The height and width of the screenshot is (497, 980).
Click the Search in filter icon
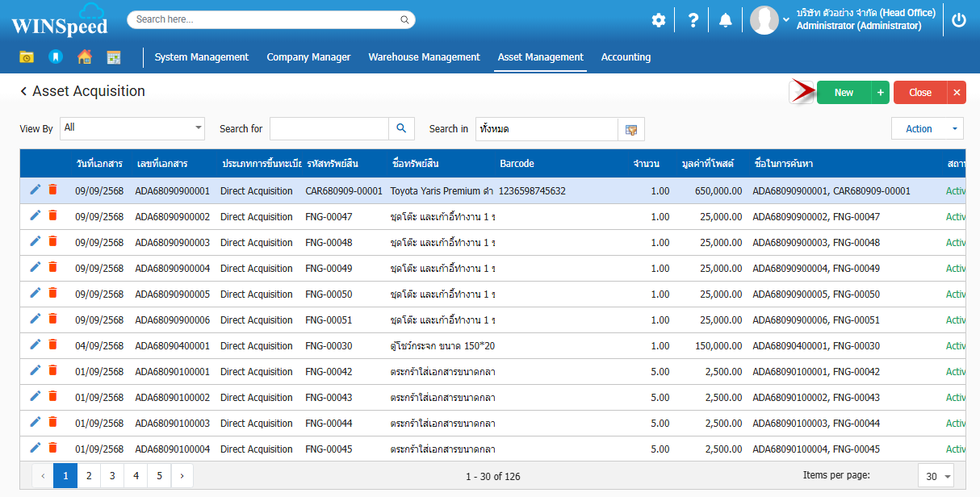[x=631, y=129]
